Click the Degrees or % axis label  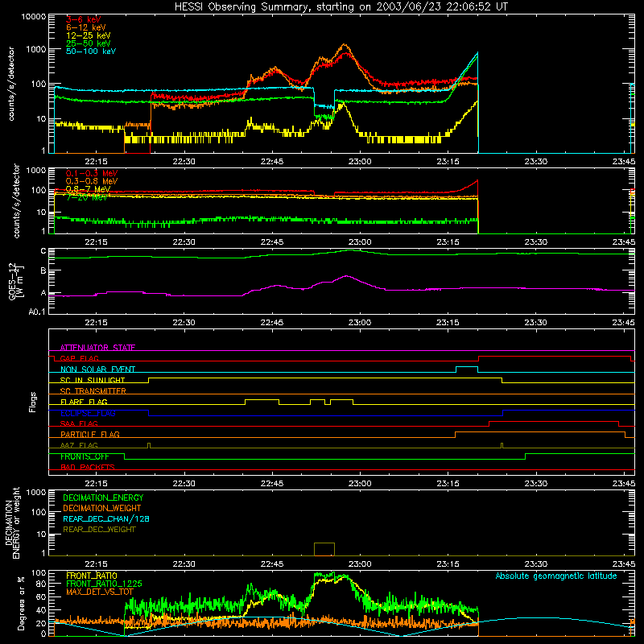click(21, 603)
